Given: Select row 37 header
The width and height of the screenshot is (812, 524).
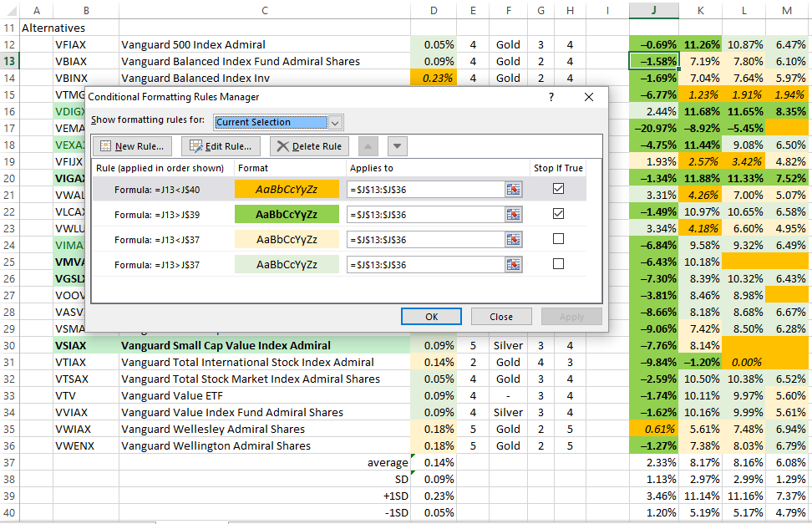Looking at the screenshot, I should point(9,462).
